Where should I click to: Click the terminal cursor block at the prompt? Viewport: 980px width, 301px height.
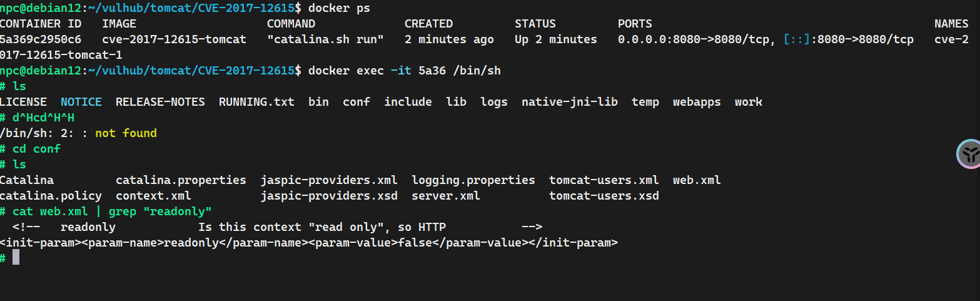coord(16,258)
